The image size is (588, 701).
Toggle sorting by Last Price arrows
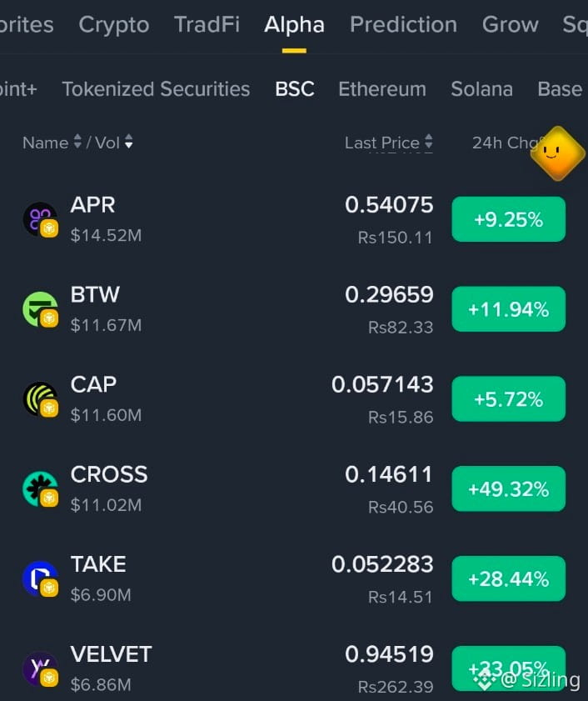428,142
